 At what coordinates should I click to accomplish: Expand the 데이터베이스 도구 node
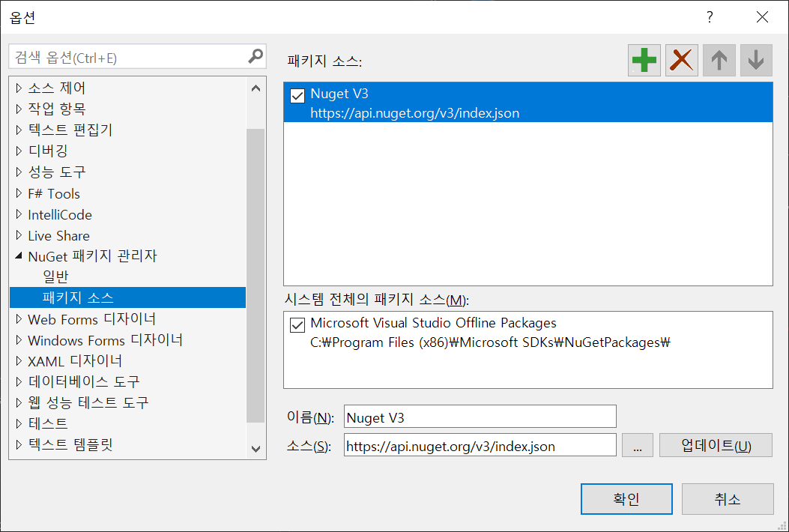[x=19, y=381]
